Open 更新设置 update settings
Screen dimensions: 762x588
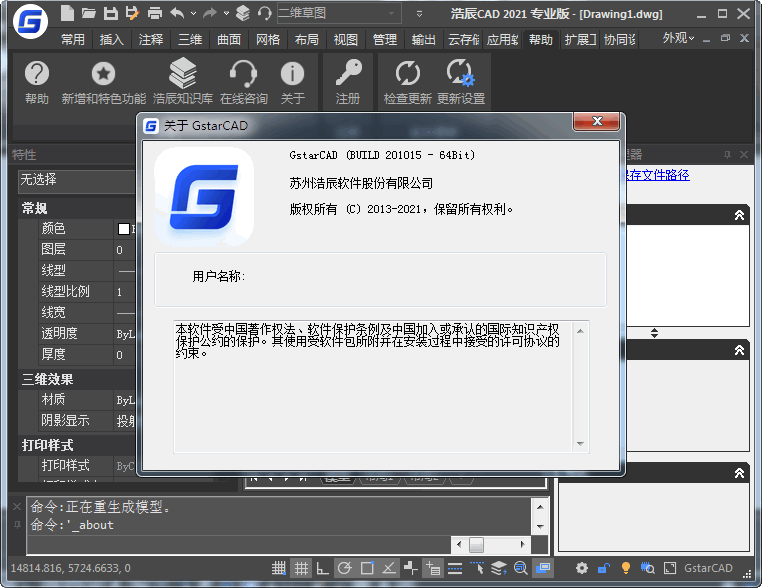pos(461,83)
